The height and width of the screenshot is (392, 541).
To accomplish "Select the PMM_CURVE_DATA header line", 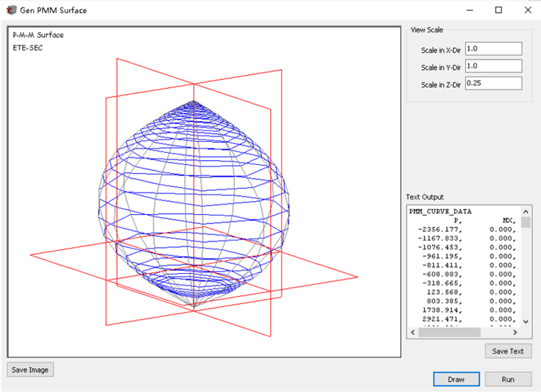I will [440, 211].
